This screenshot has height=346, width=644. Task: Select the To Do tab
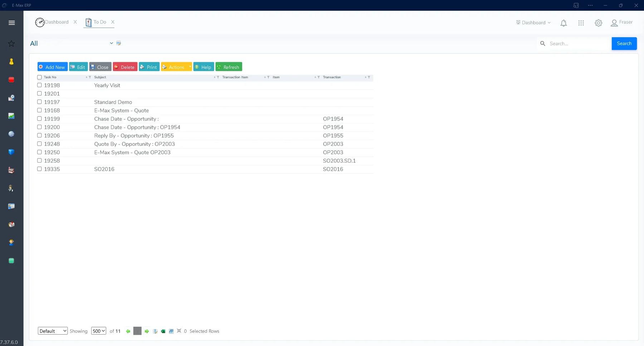click(x=96, y=22)
